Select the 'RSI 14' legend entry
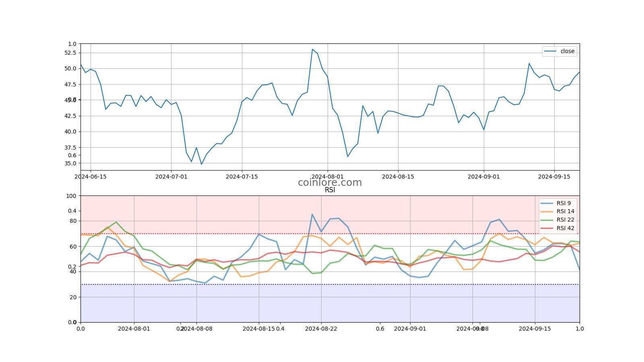 565,212
